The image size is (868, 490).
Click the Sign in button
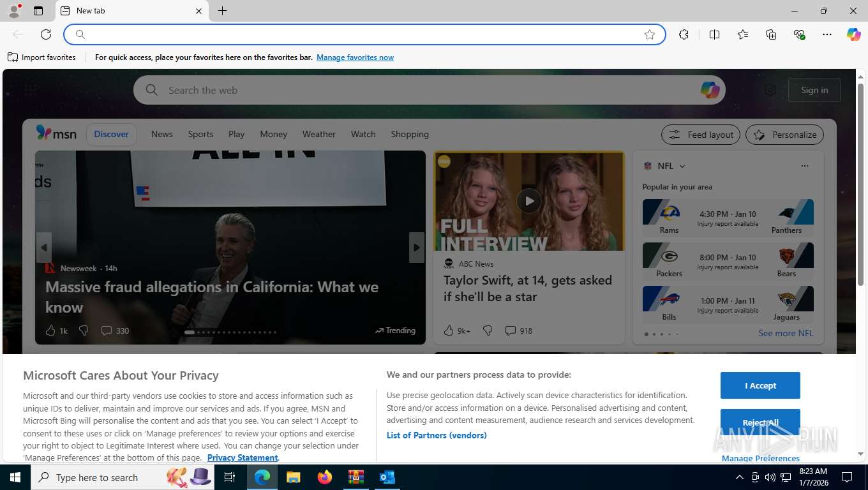pos(814,90)
